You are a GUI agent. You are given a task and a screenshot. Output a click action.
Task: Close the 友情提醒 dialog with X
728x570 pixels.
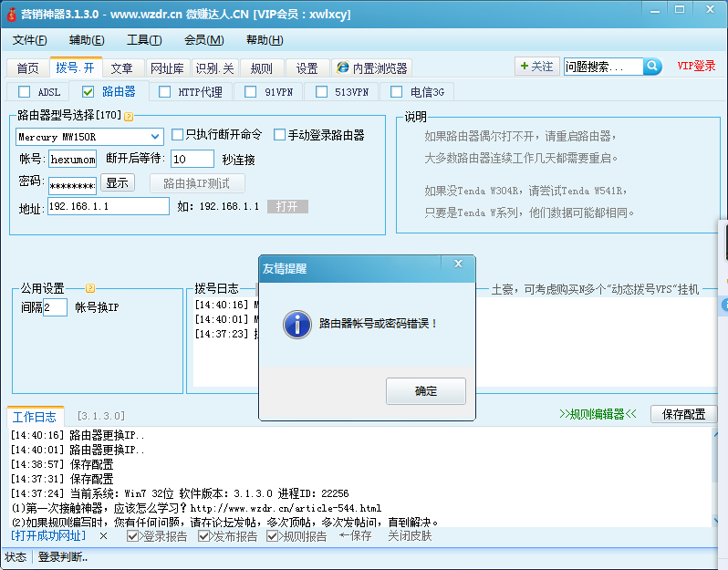click(x=458, y=264)
